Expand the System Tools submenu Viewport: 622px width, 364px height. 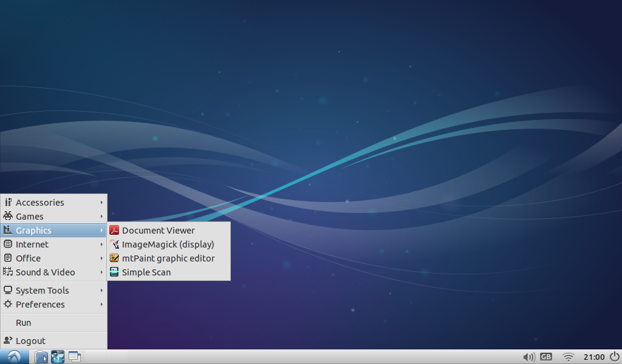pyautogui.click(x=43, y=290)
